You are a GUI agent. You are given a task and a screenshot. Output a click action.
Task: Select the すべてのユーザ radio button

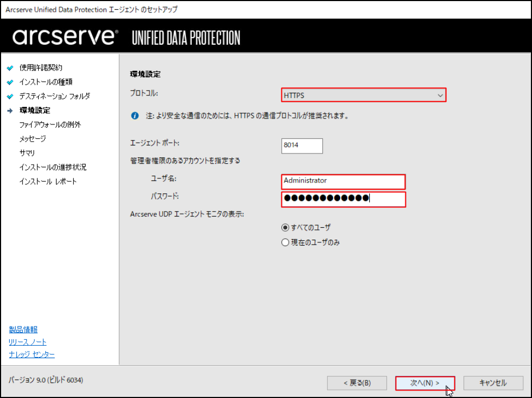(285, 227)
